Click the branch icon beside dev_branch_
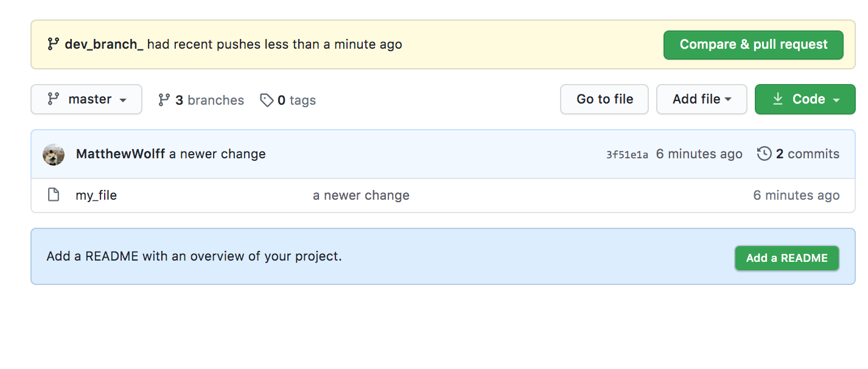The height and width of the screenshot is (369, 868). 54,44
